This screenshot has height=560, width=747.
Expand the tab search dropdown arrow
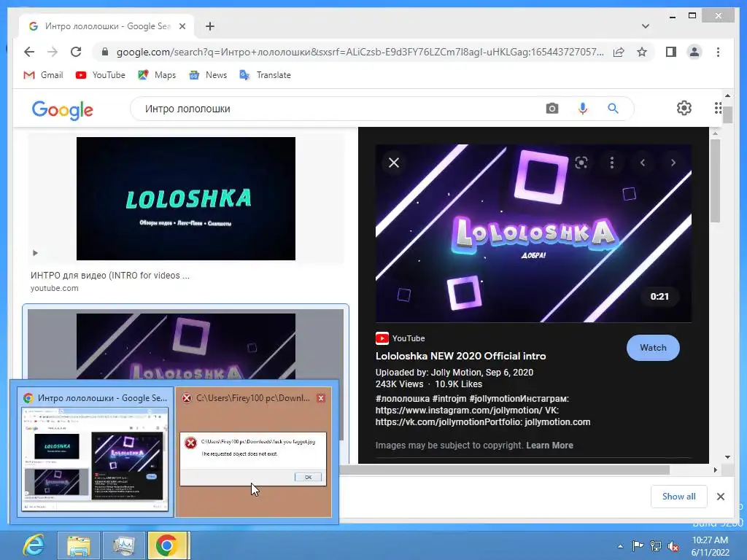[645, 26]
